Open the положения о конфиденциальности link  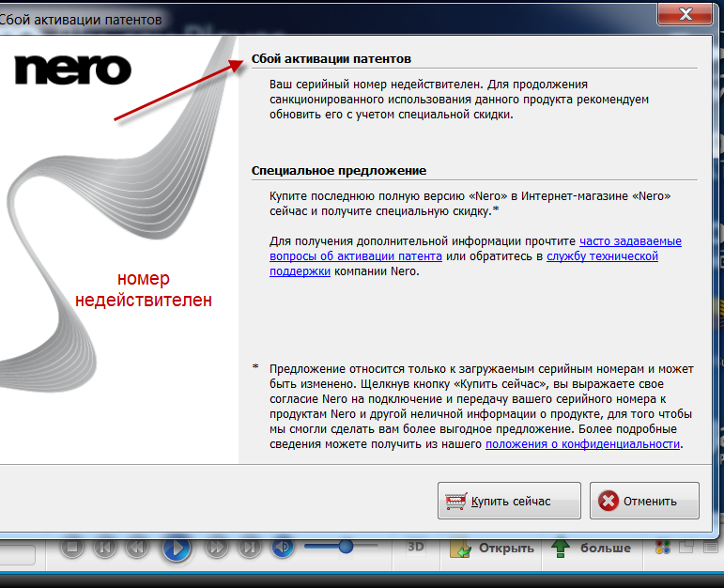583,444
